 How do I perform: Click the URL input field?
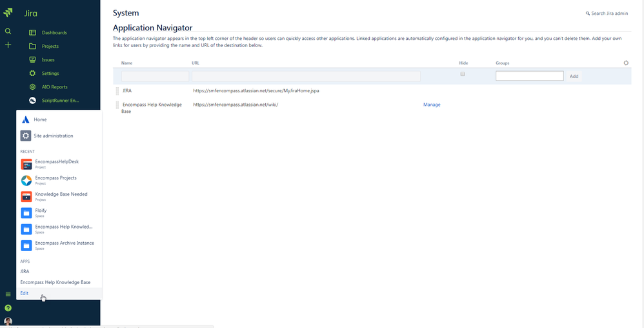[x=306, y=76]
